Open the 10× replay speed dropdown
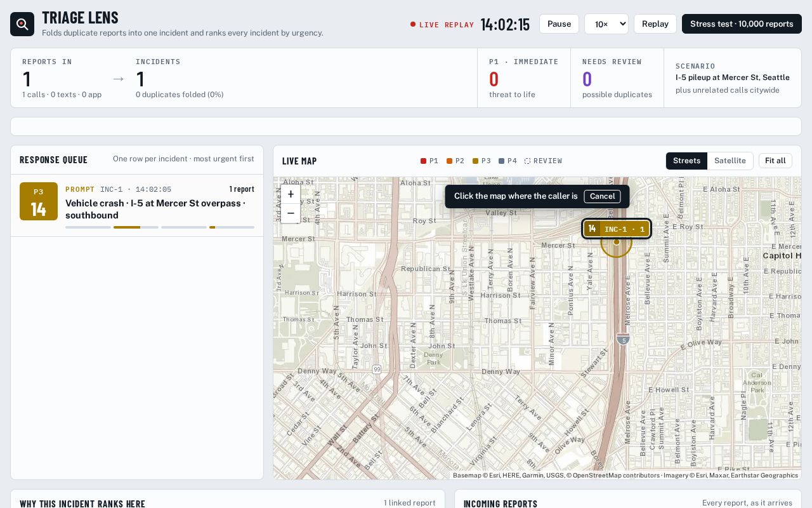Screen dimensions: 812x508 606,24
